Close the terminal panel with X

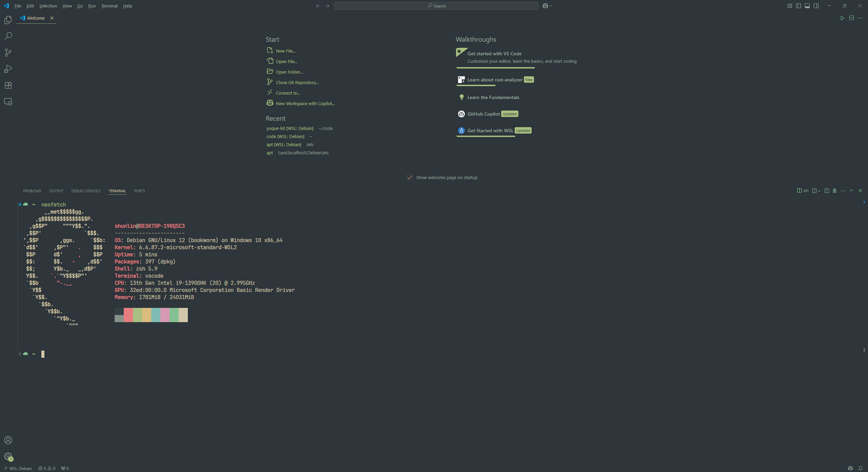[x=860, y=191]
